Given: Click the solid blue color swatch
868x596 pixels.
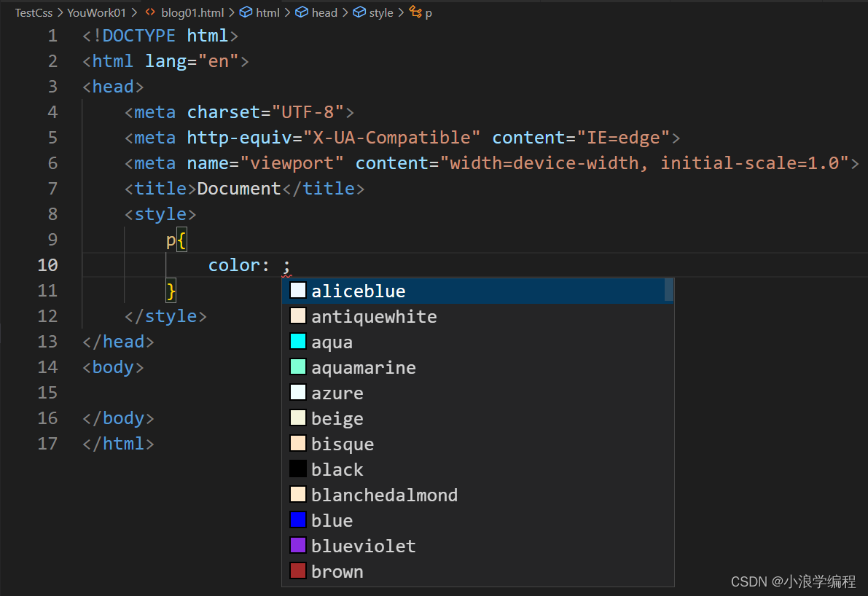Looking at the screenshot, I should [298, 519].
